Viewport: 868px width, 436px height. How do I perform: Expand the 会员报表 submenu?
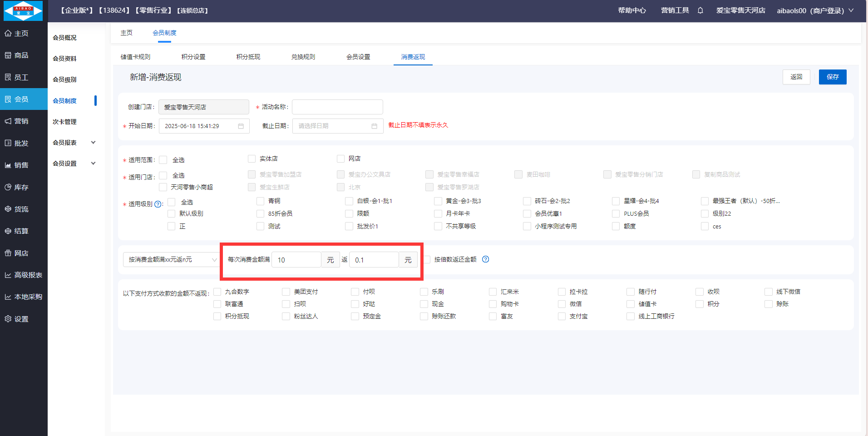[x=93, y=143]
